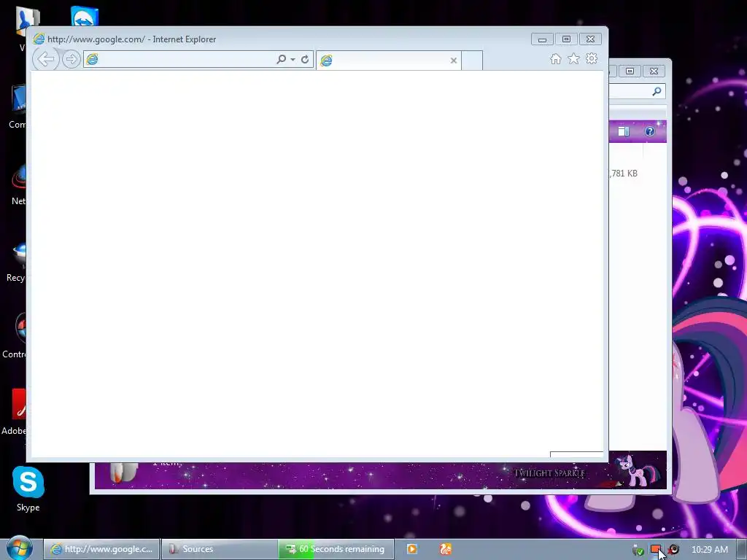
Task: Open the address bar autocomplete dropdown arrow
Action: [293, 60]
